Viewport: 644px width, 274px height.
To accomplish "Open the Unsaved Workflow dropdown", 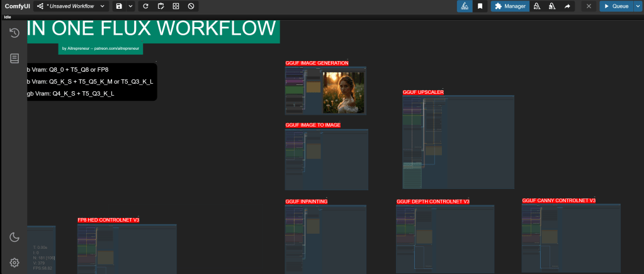I will coord(71,6).
